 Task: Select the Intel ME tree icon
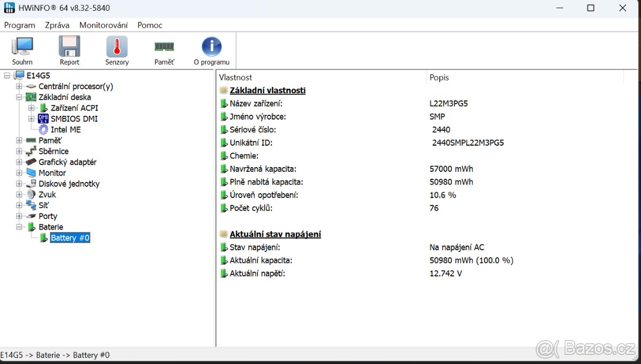click(43, 130)
